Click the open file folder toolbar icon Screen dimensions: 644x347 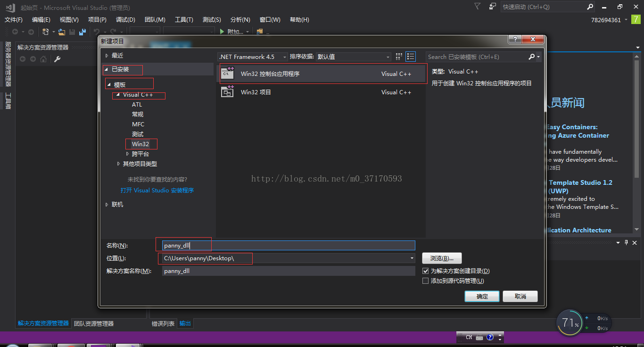pyautogui.click(x=62, y=32)
